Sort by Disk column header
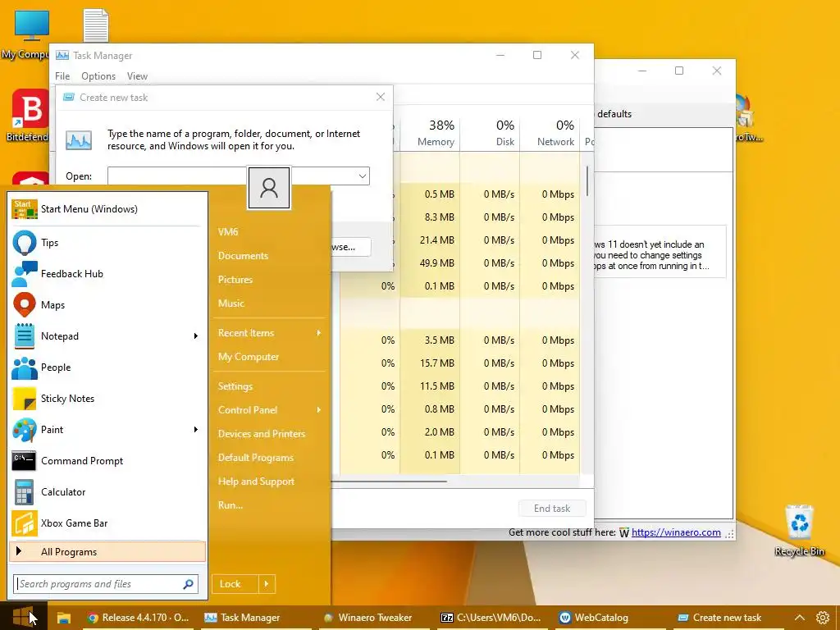This screenshot has width=840, height=630. 491,133
